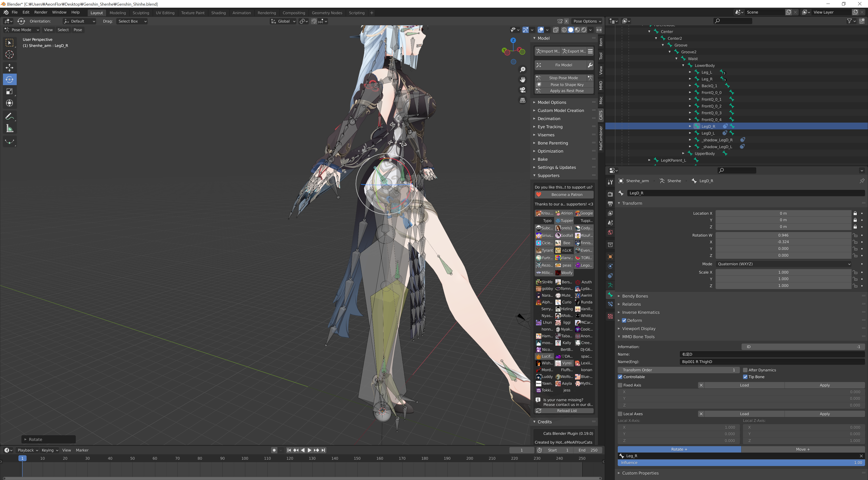Screen dimensions: 868x480
Task: Click Apply as Rest Pose button
Action: pos(566,91)
